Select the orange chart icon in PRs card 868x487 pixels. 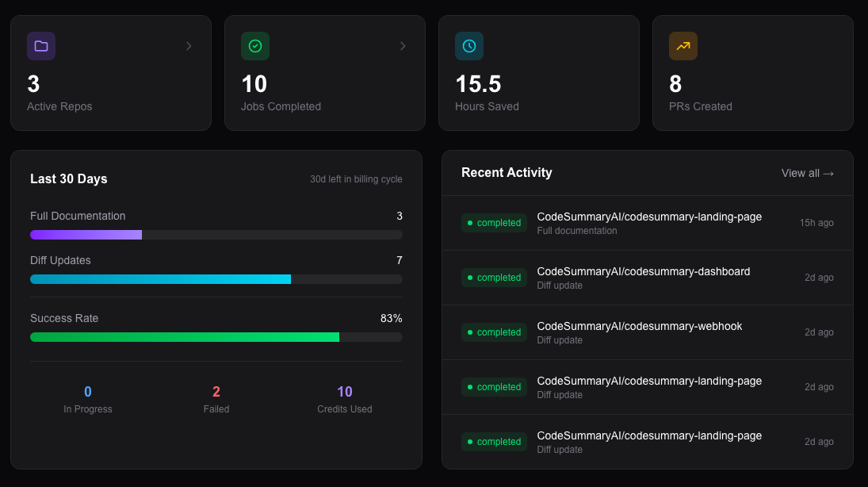(x=683, y=46)
